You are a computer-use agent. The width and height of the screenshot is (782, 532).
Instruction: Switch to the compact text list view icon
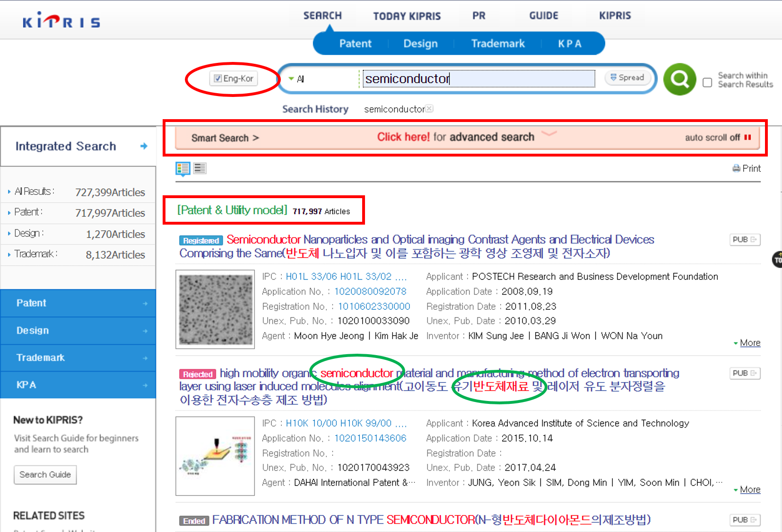pos(200,168)
